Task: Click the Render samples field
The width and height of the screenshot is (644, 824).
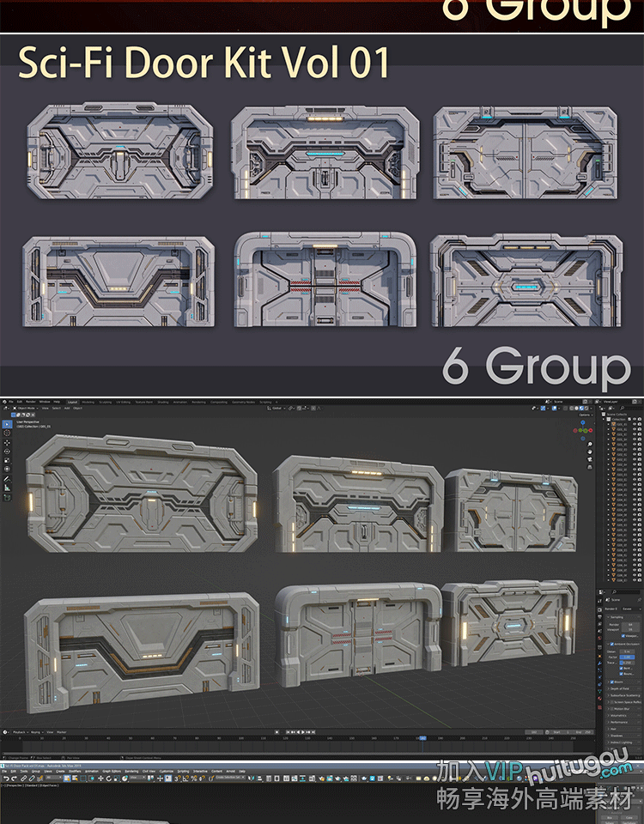Action: 630,625
